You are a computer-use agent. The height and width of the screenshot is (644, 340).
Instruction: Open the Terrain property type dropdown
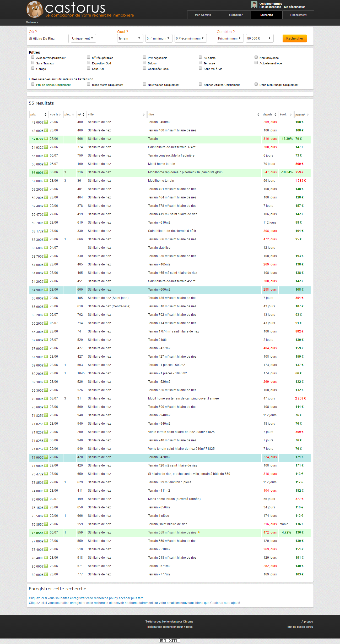point(130,38)
